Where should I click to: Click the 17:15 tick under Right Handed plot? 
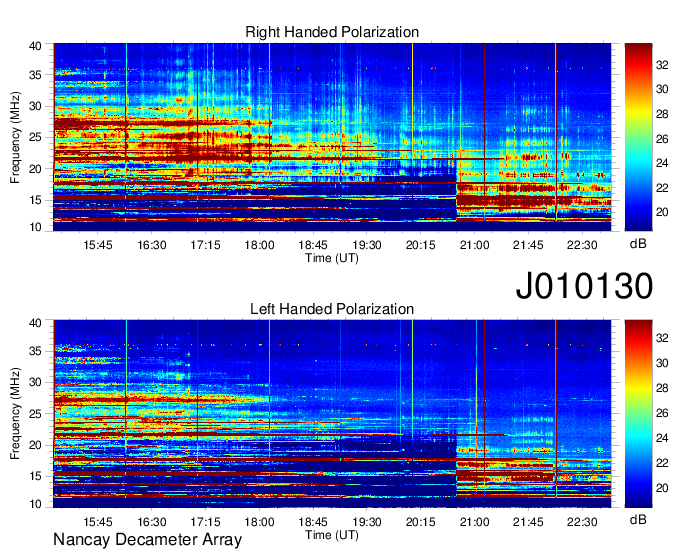pyautogui.click(x=206, y=245)
